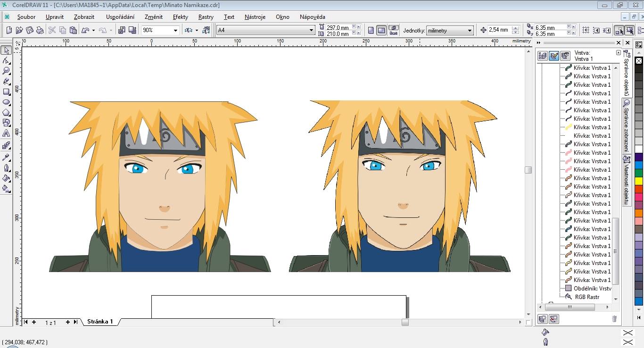Select the Ellipse tool

click(x=6, y=102)
